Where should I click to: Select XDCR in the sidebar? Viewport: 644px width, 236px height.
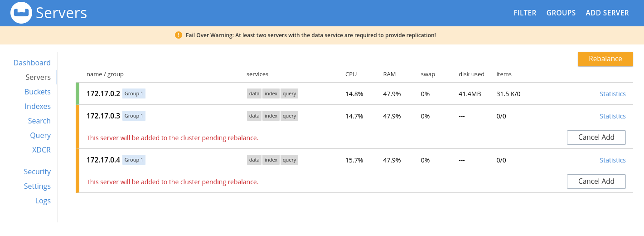(x=41, y=150)
